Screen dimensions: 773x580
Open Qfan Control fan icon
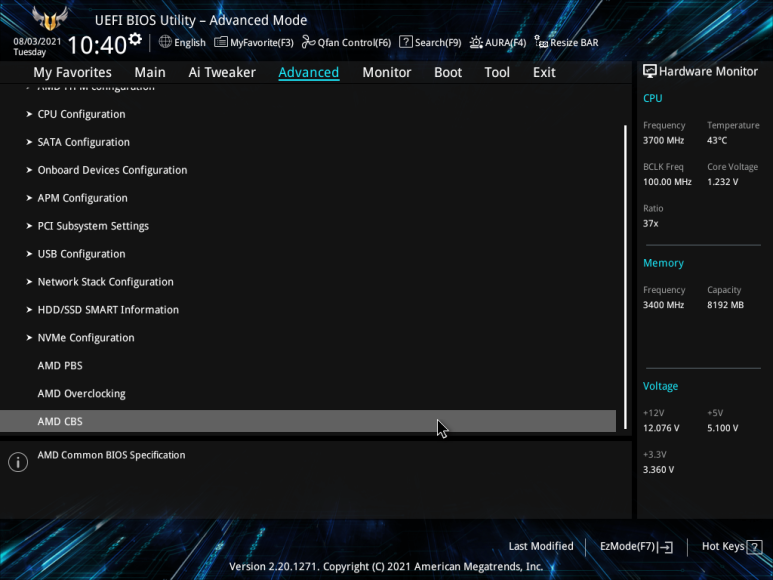pyautogui.click(x=309, y=42)
